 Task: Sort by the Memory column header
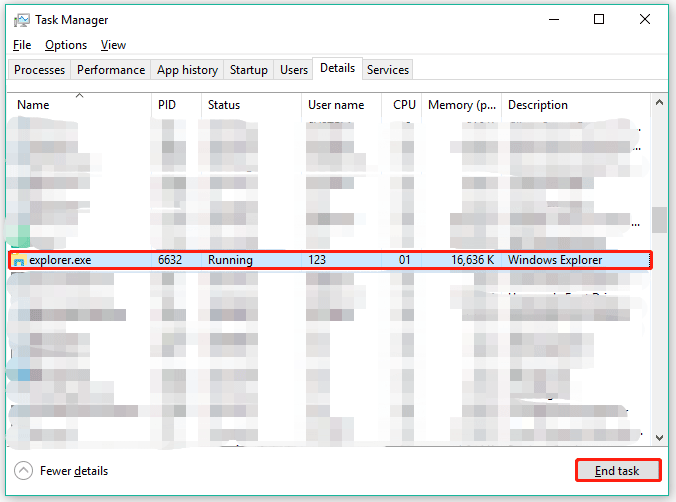click(462, 105)
